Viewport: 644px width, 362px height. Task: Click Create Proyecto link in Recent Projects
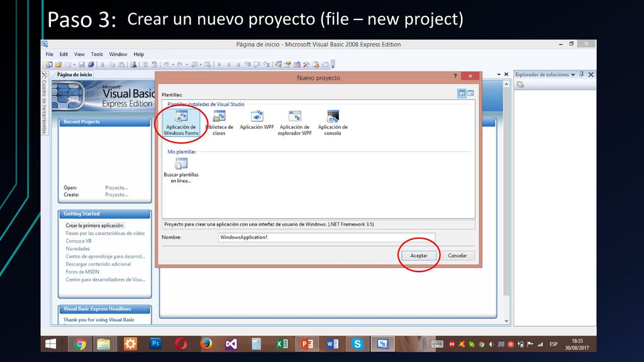coord(116,195)
